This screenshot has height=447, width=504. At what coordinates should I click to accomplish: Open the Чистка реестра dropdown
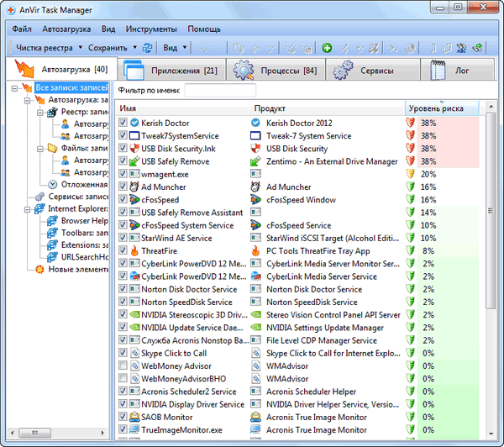click(46, 48)
